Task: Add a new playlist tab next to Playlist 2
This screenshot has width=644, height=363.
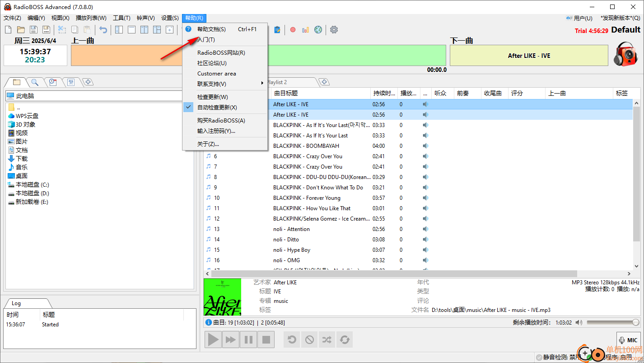Action: click(x=324, y=82)
